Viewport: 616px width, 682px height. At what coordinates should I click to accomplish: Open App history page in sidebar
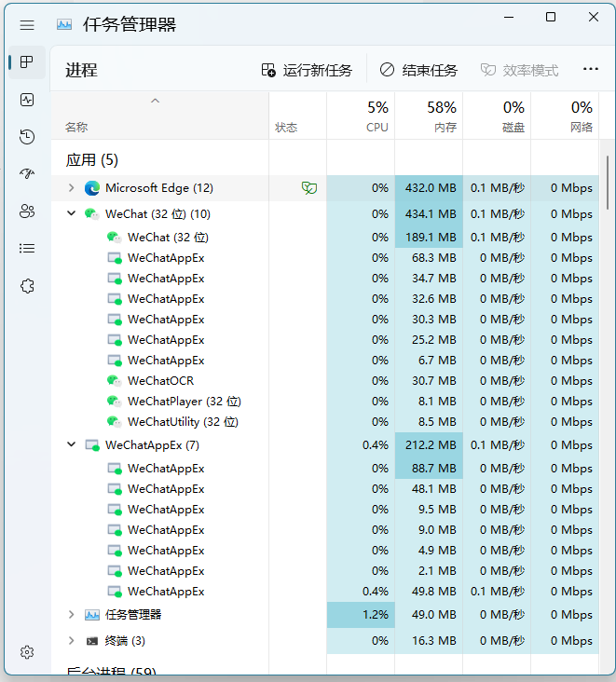point(27,137)
